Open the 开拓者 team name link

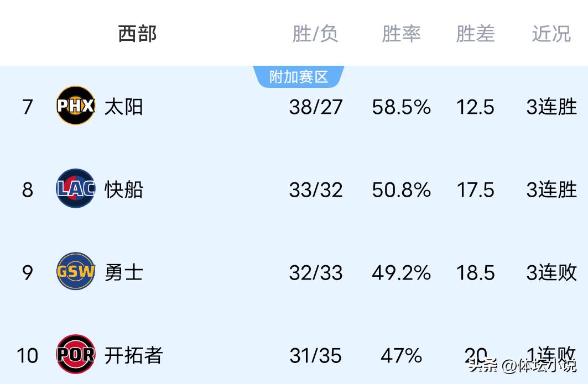[134, 355]
